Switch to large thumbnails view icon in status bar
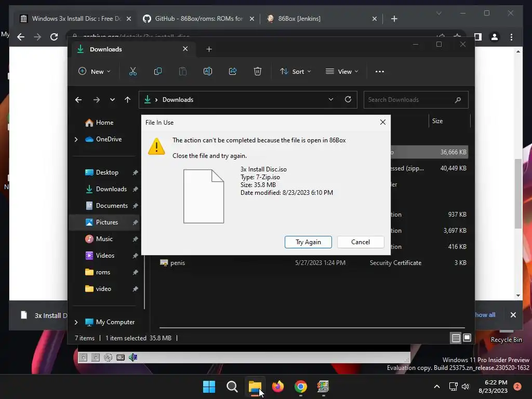The image size is (532, 399). (467, 338)
